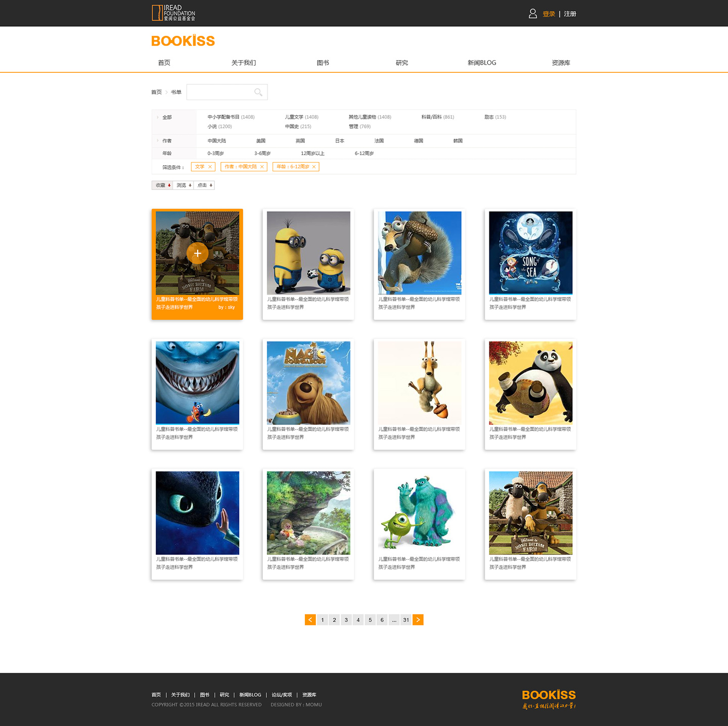
Task: Open the Magic Roundabout thumbnail
Action: click(308, 383)
